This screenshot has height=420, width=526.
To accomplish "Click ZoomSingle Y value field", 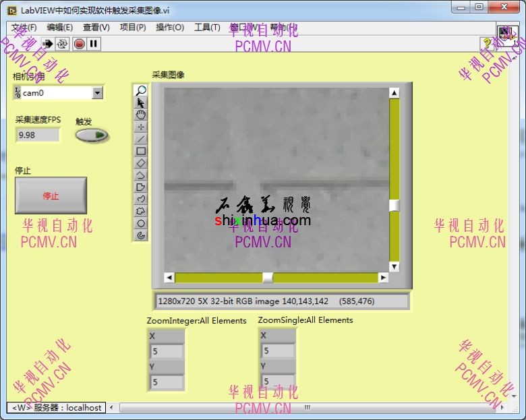I will [278, 382].
